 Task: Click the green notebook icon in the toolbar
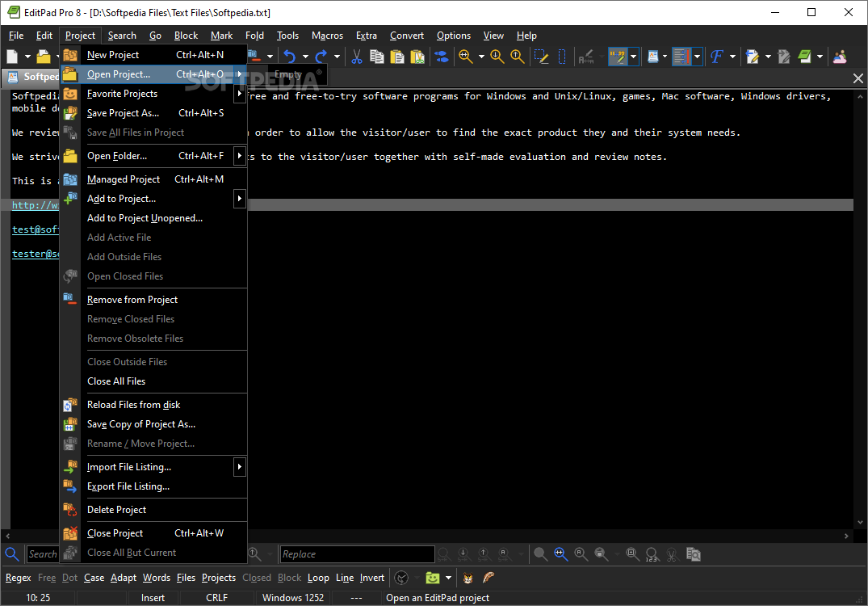point(804,56)
